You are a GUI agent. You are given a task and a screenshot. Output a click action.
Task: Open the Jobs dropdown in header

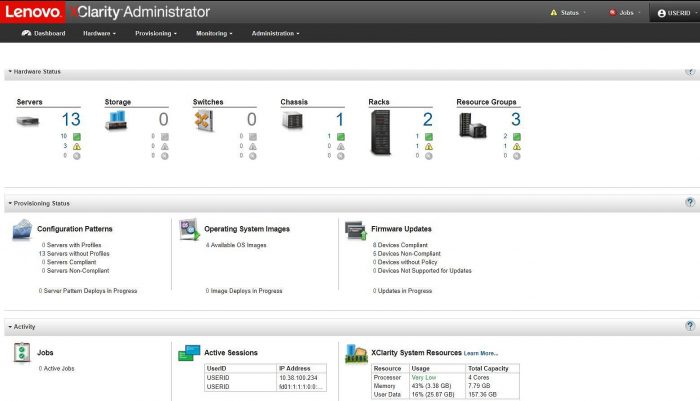625,13
